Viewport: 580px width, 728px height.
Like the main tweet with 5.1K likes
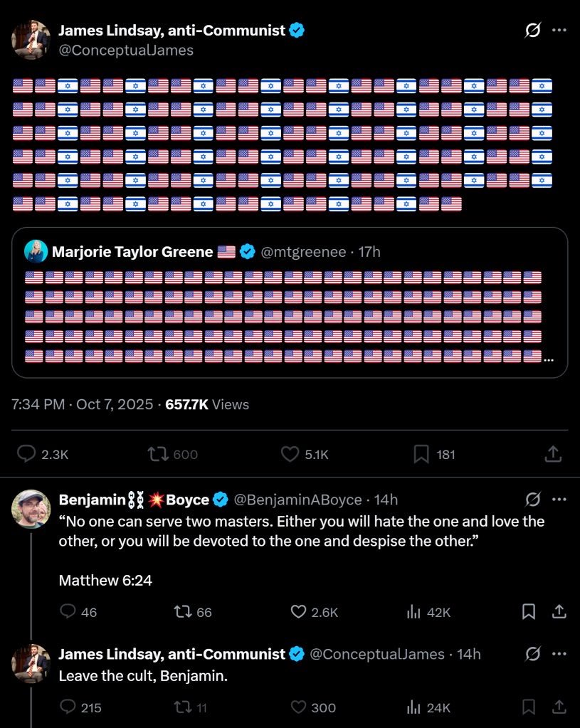click(289, 454)
